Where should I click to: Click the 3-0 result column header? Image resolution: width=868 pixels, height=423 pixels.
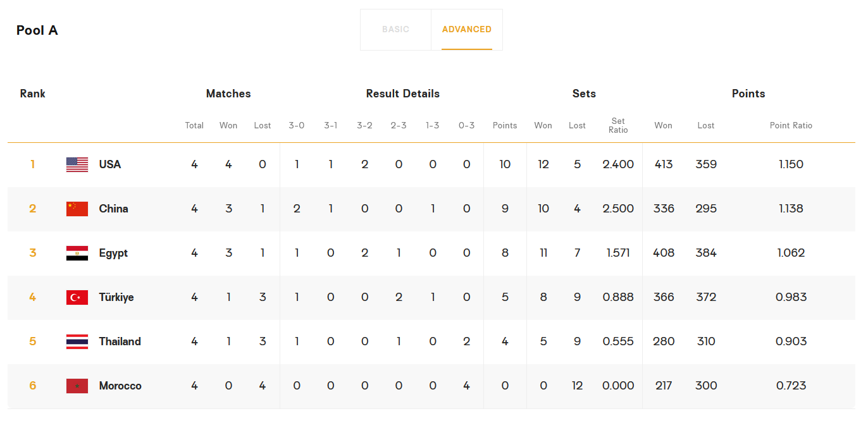pos(297,125)
